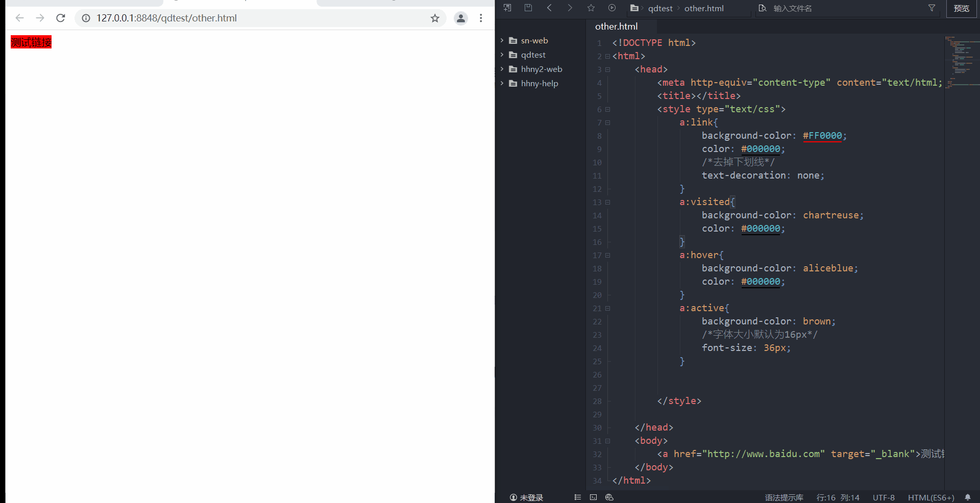This screenshot has height=503, width=980.
Task: Select sn-web in the project tree
Action: coord(534,41)
